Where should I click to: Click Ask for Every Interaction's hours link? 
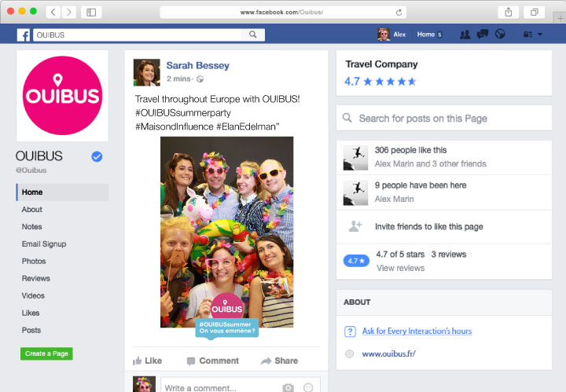[x=417, y=331]
